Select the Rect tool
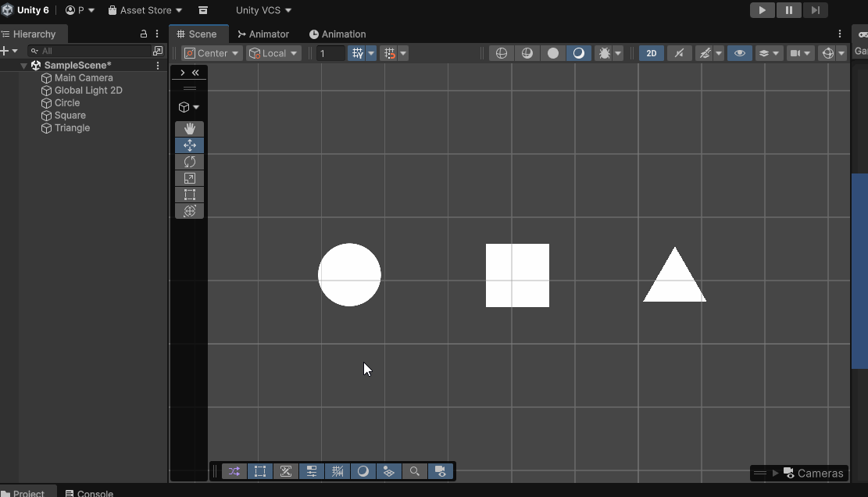This screenshot has height=497, width=868. coord(189,195)
